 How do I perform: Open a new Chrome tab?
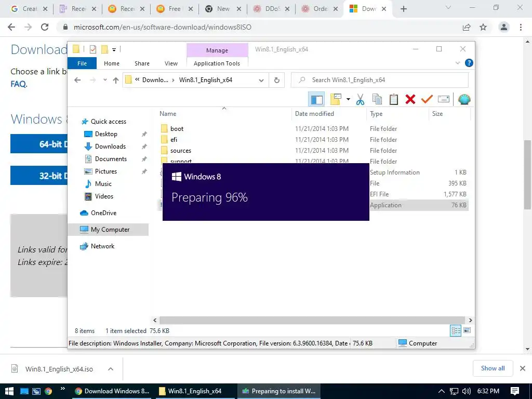click(403, 9)
